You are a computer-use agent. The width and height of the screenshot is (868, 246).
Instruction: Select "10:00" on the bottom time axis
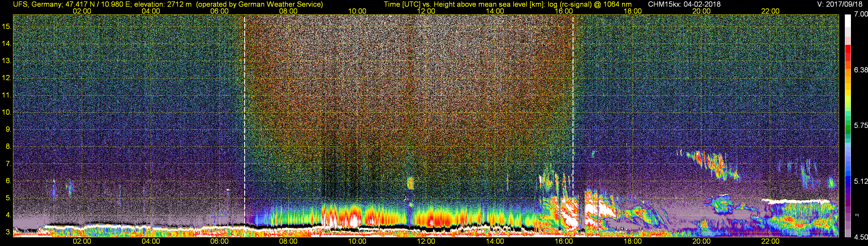click(x=357, y=241)
